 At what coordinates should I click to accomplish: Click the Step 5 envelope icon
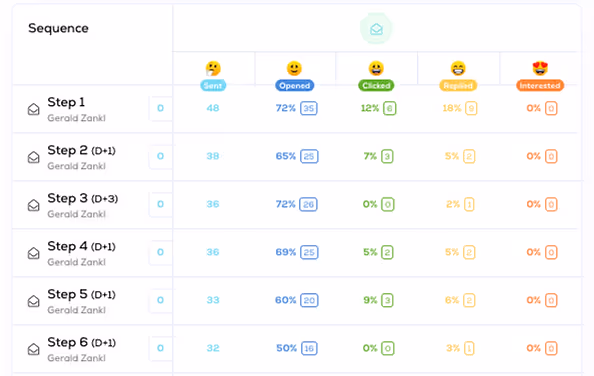pyautogui.click(x=34, y=301)
